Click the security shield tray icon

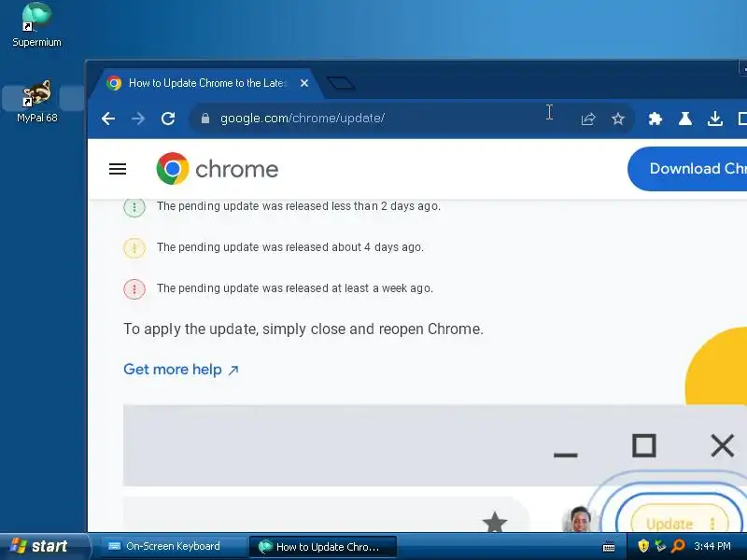coord(643,546)
